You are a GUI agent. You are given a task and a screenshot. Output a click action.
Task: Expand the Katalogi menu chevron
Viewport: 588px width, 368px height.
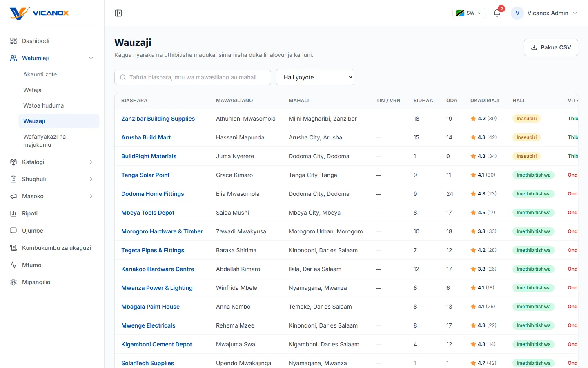pyautogui.click(x=91, y=162)
